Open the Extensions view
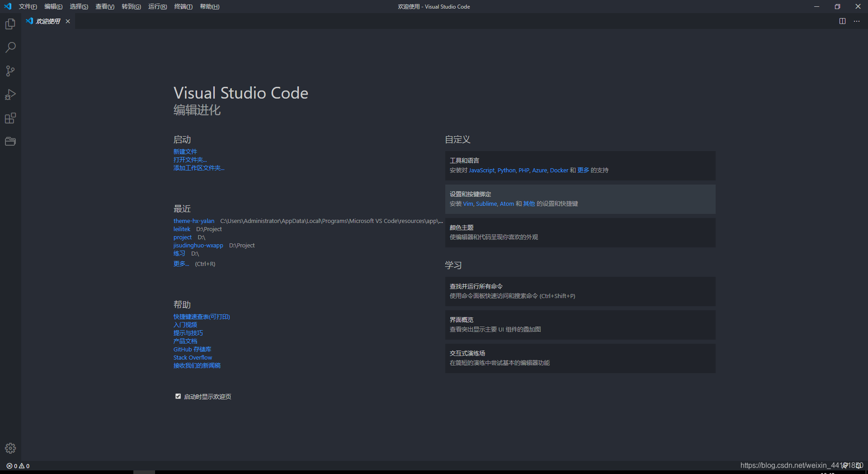Screen dimensions: 868x474 (x=10, y=118)
